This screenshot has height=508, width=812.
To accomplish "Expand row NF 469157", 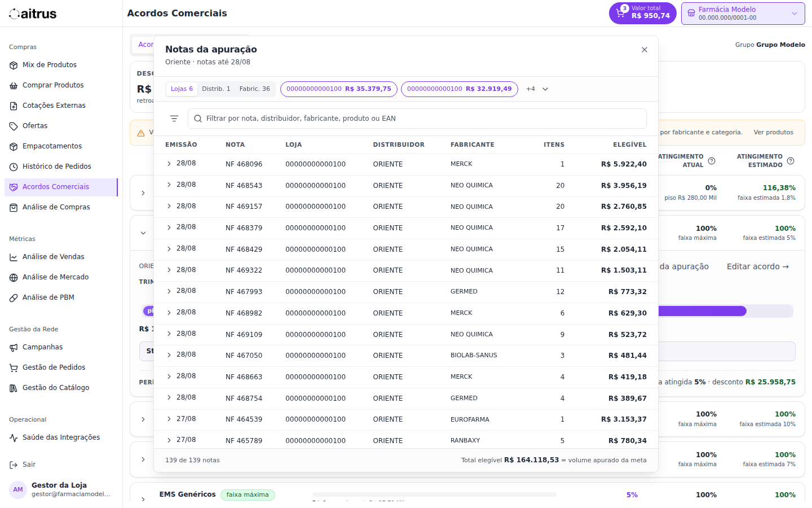I will [169, 206].
